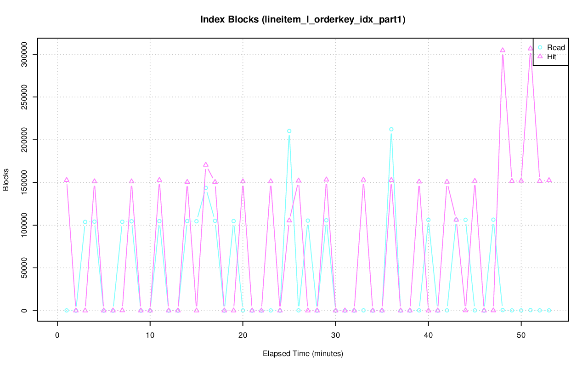Image resolution: width=588 pixels, height=368 pixels.
Task: Click the Hit triangle peak at minute 48
Action: point(503,50)
